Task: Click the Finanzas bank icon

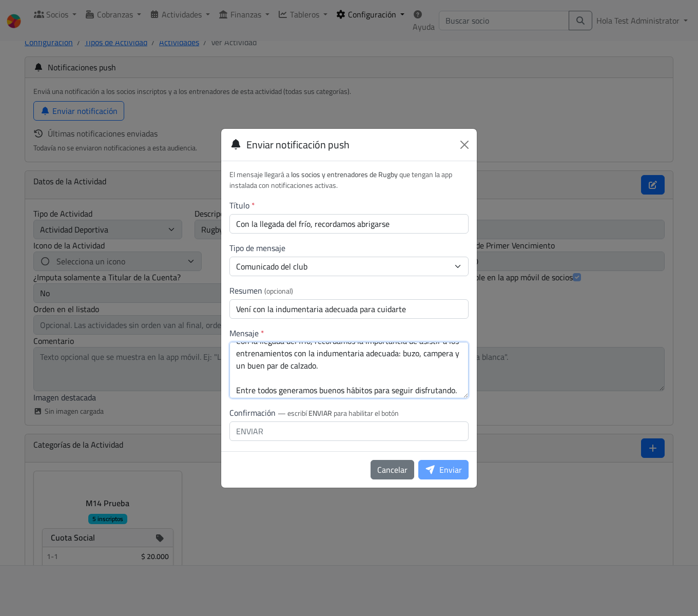Action: pyautogui.click(x=223, y=14)
